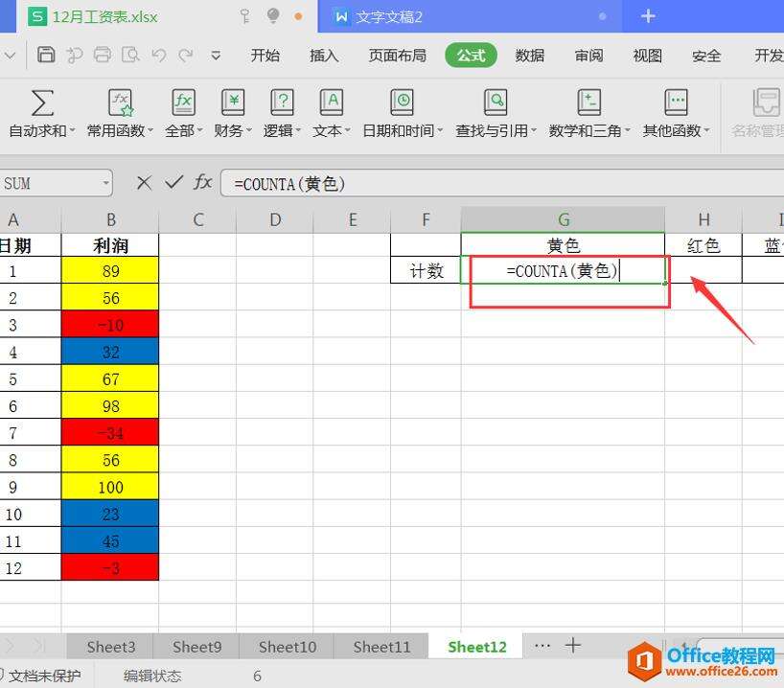Click the Print icon in quick toolbar
The height and width of the screenshot is (688, 784).
[x=103, y=55]
